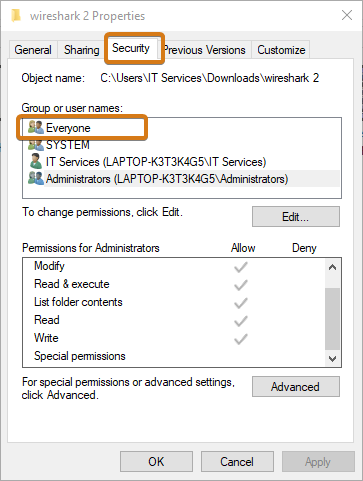Viewport: 363px width, 481px height.
Task: Click the Cancel button
Action: [237, 462]
